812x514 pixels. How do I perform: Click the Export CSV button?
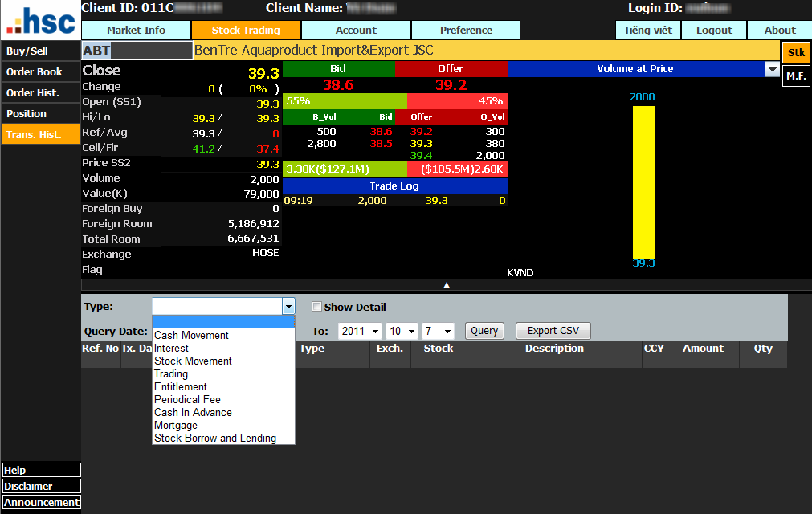(x=553, y=331)
